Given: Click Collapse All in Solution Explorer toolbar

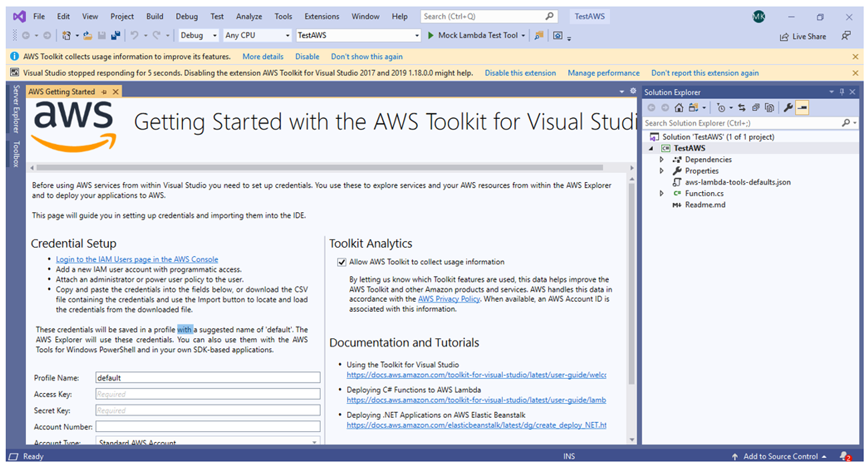Looking at the screenshot, I should (756, 107).
